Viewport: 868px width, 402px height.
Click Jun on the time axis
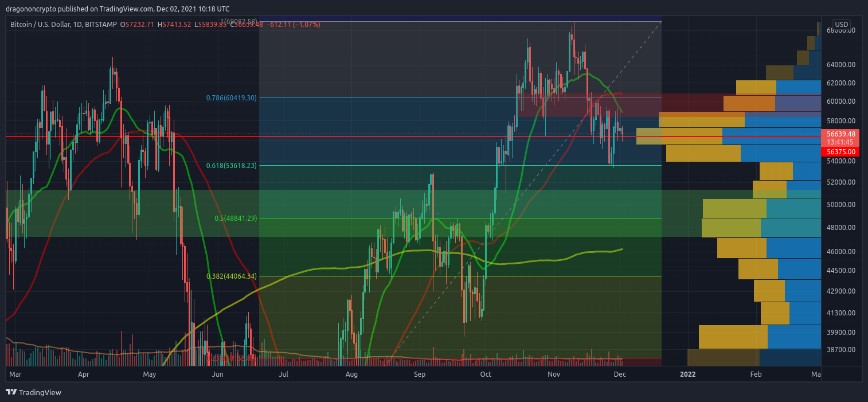217,374
